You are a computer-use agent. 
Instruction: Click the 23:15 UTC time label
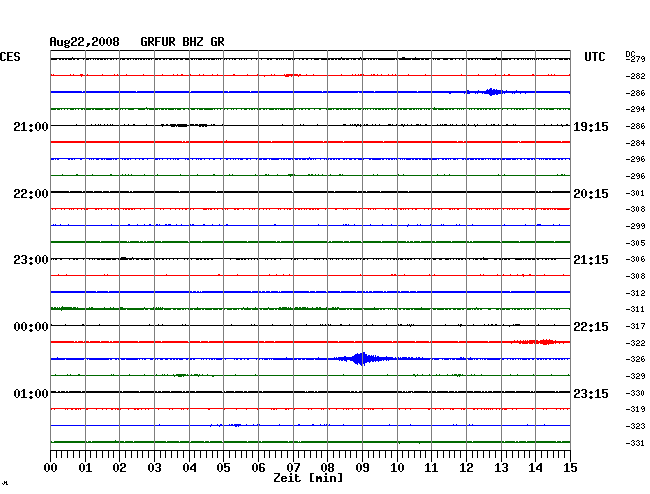(591, 393)
